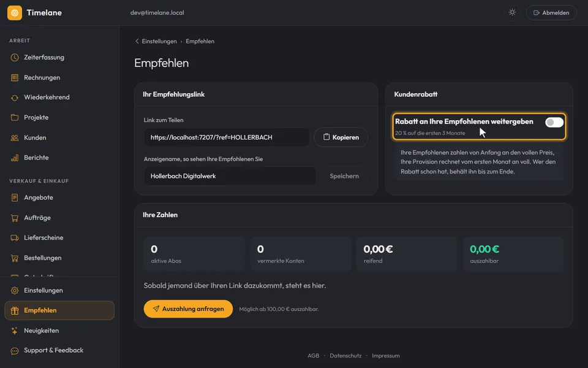This screenshot has width=588, height=368.
Task: Click the 'reifend' amount card
Action: [x=407, y=254]
